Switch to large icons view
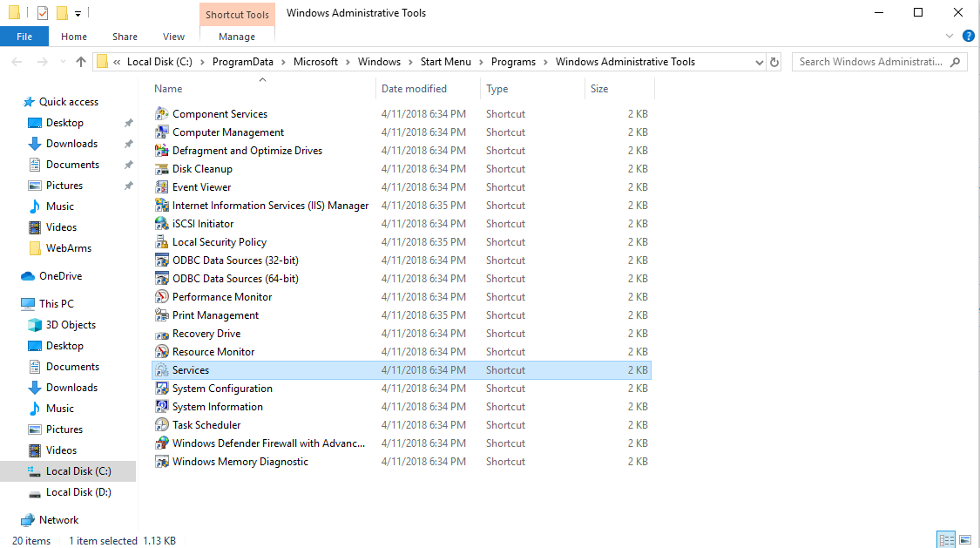This screenshot has height=548, width=980. pos(965,540)
